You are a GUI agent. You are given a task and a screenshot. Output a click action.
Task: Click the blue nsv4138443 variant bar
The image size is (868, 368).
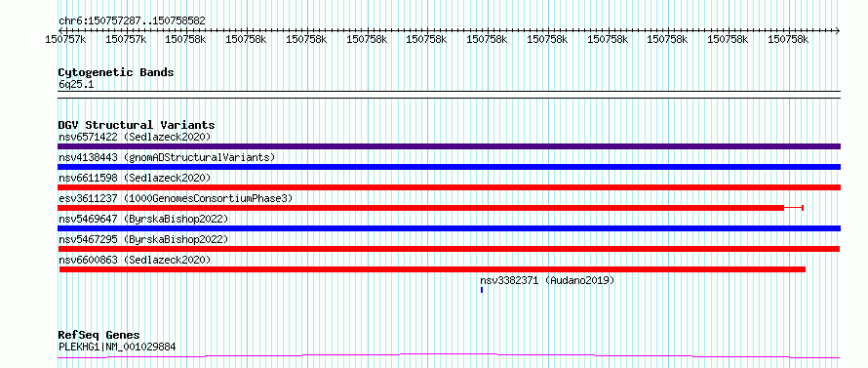pos(449,167)
